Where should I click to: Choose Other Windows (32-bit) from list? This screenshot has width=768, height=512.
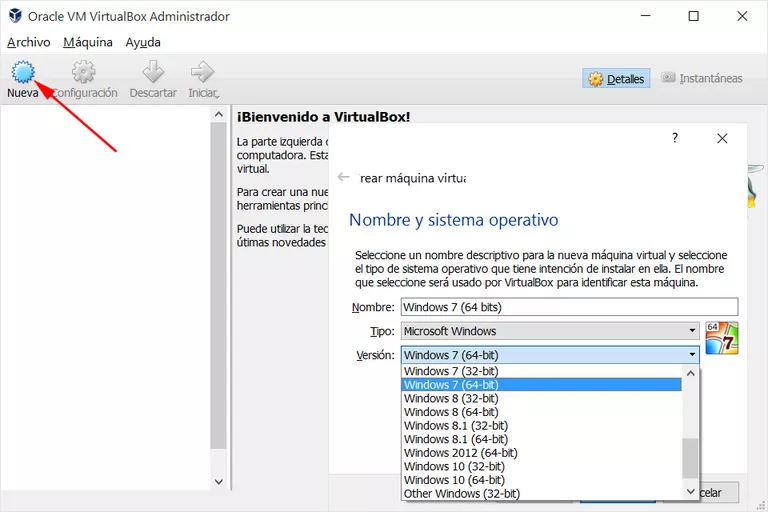coord(541,493)
